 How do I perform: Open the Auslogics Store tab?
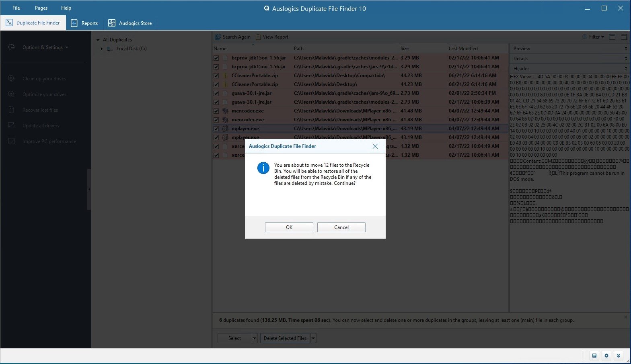130,23
